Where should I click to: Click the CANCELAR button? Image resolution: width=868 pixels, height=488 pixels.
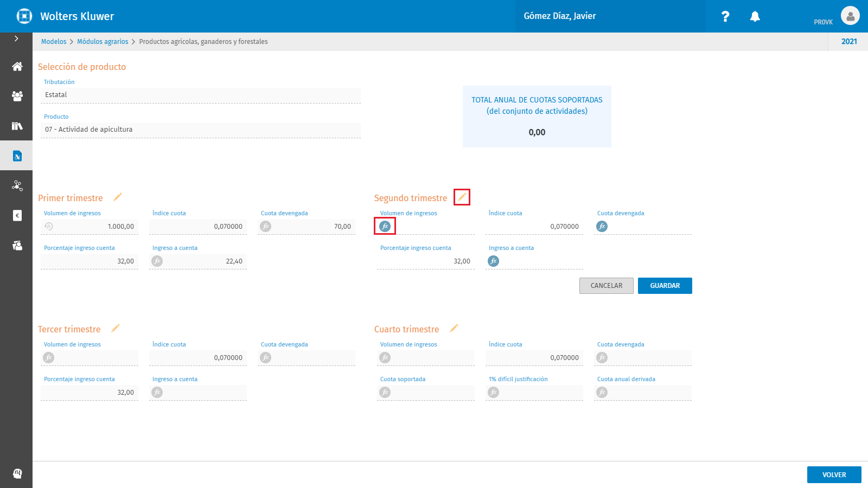[607, 286]
